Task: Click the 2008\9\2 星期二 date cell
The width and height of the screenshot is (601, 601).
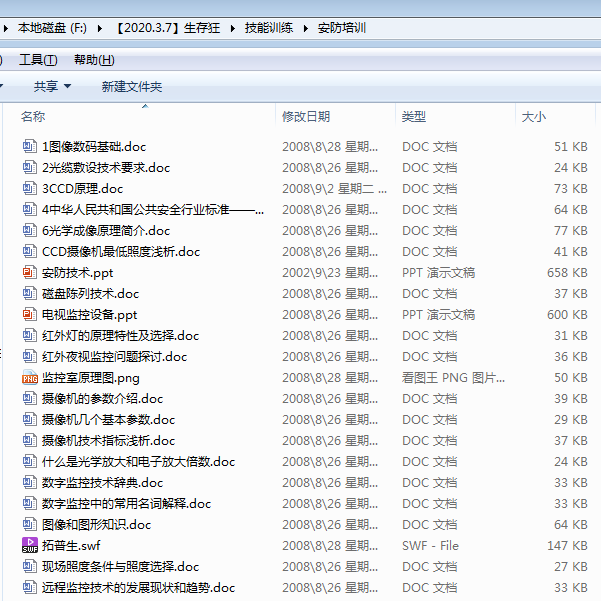Action: (334, 189)
